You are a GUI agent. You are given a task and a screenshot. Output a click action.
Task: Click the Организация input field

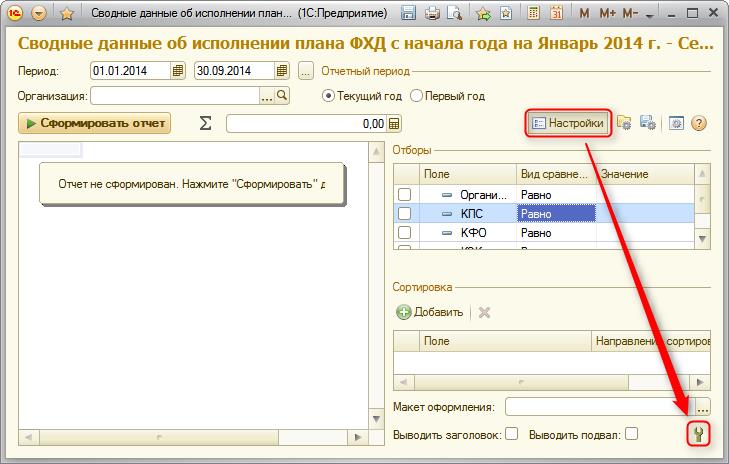click(x=175, y=96)
